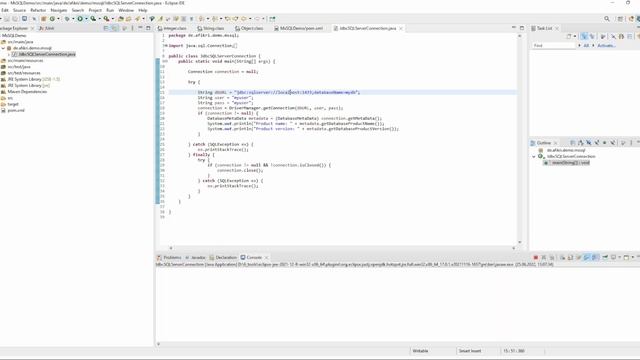Open the Window menu
The image size is (640, 360).
tap(126, 10)
